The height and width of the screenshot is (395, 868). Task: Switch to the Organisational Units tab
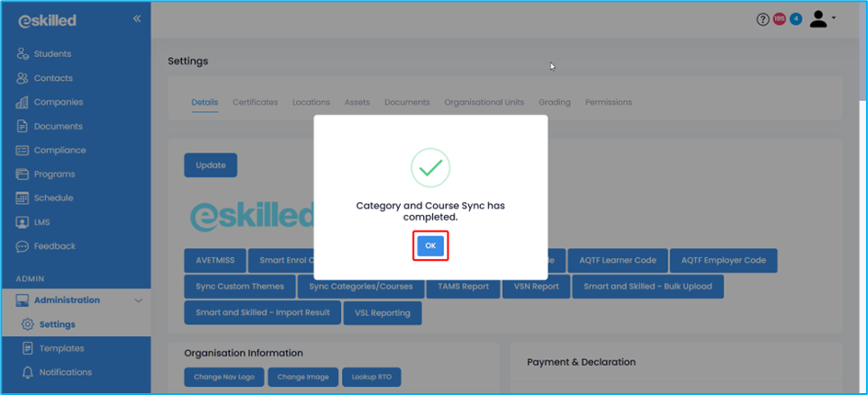coord(484,102)
